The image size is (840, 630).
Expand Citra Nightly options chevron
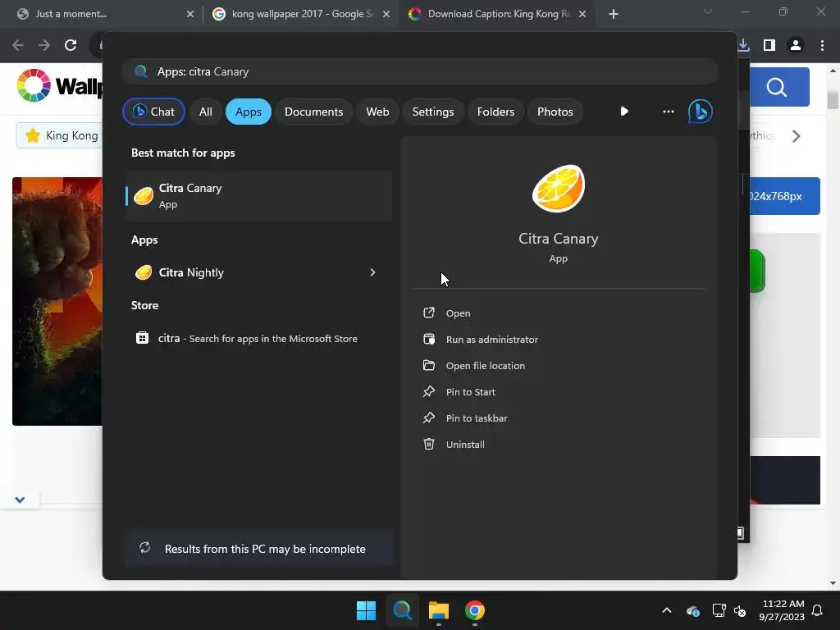pyautogui.click(x=373, y=272)
